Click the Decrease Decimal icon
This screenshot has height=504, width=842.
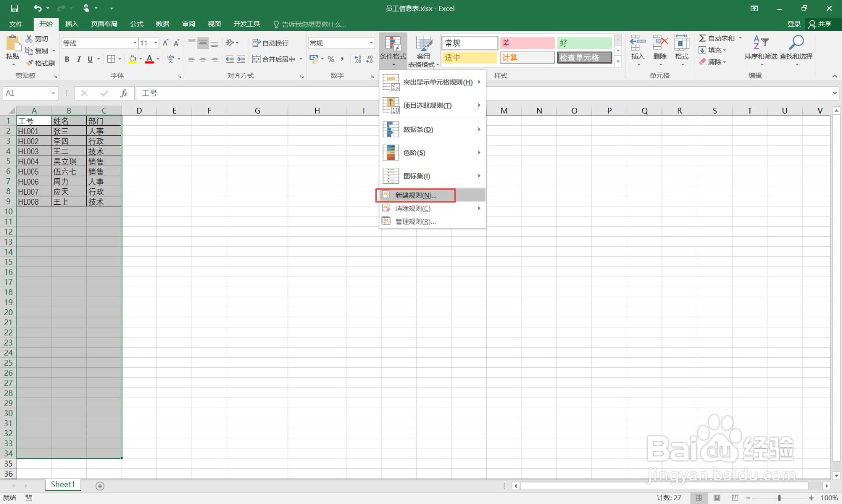pos(369,59)
